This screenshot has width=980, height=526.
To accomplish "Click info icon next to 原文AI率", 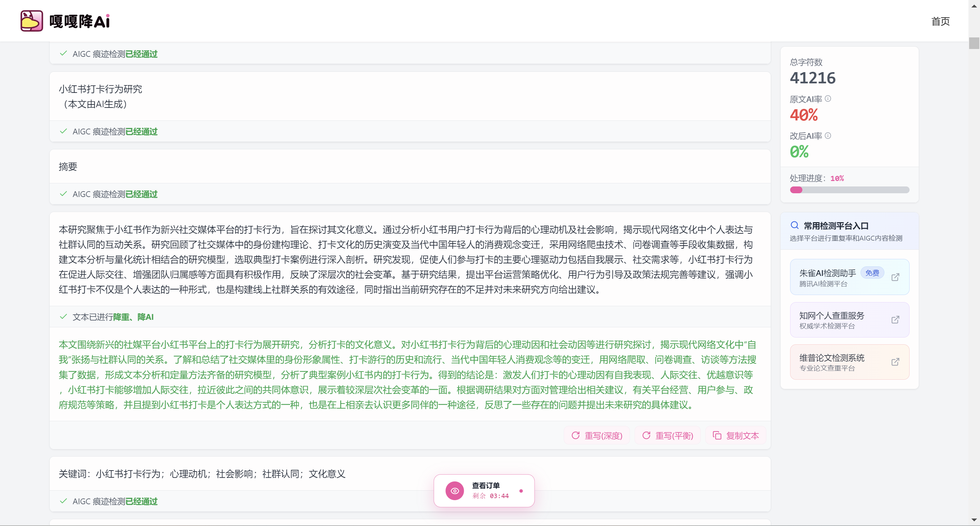I will 828,99.
